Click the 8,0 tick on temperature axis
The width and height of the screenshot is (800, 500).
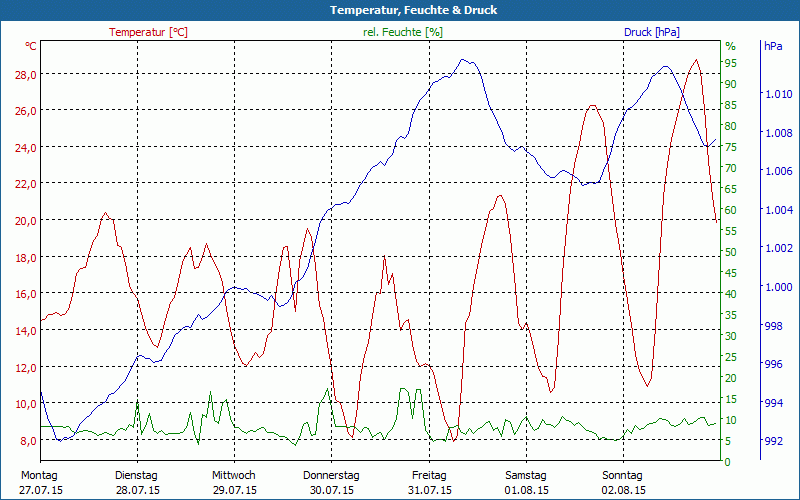[x=28, y=441]
